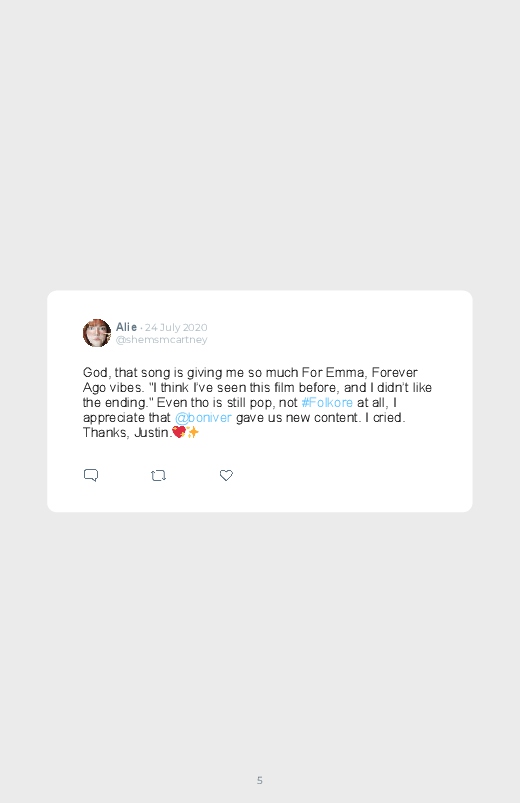
Task: Open the #Folkore hashtag
Action: click(327, 403)
